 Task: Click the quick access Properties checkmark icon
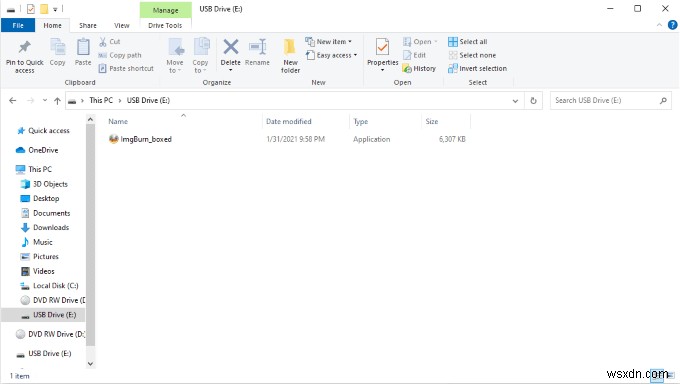tap(30, 9)
